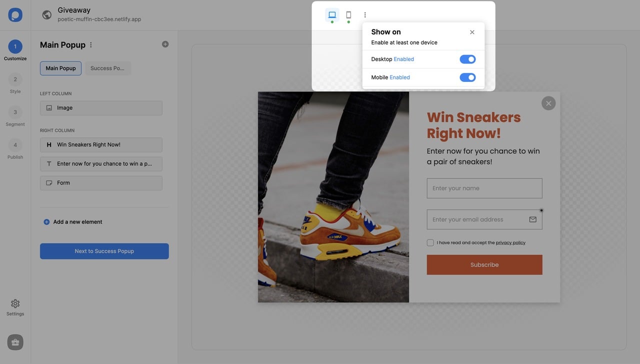640x364 pixels.
Task: Open the privacy policy link
Action: (x=510, y=243)
